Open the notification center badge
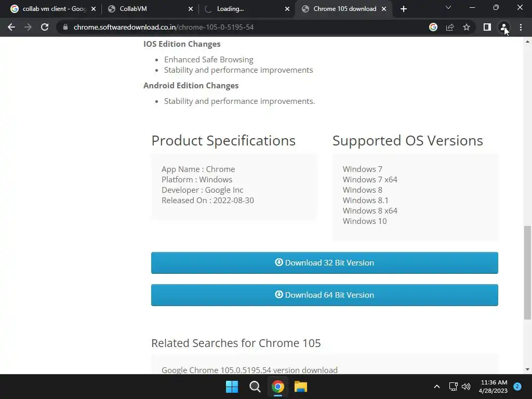This screenshot has width=532, height=399. pos(517,386)
